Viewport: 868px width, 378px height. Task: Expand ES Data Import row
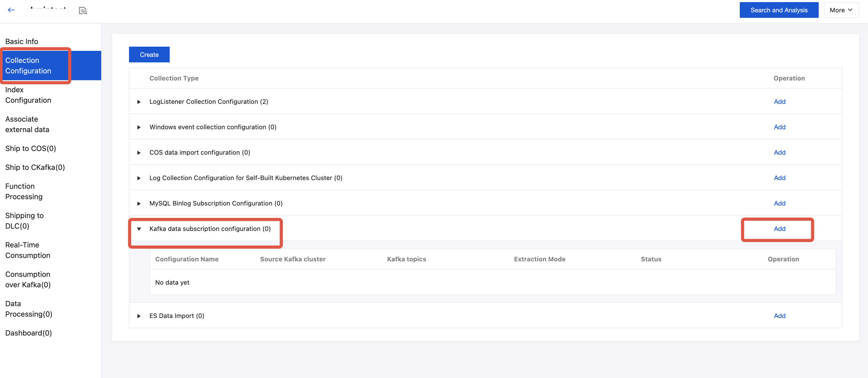(139, 316)
